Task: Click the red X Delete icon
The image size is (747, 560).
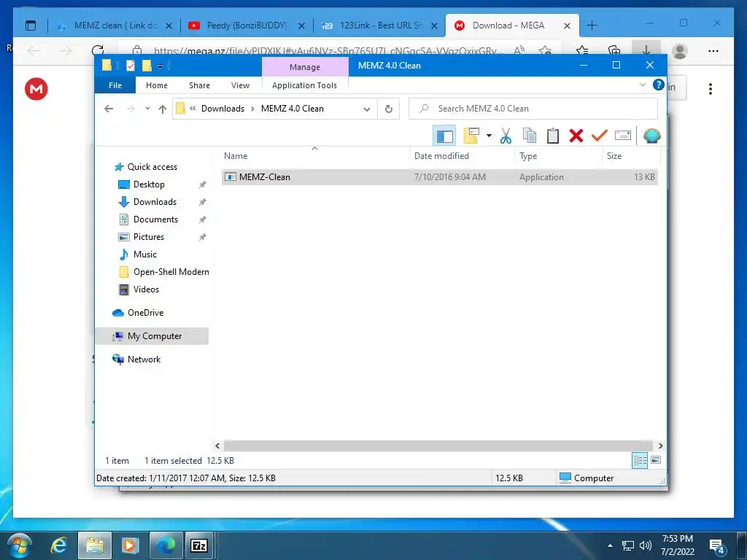Action: coord(576,136)
